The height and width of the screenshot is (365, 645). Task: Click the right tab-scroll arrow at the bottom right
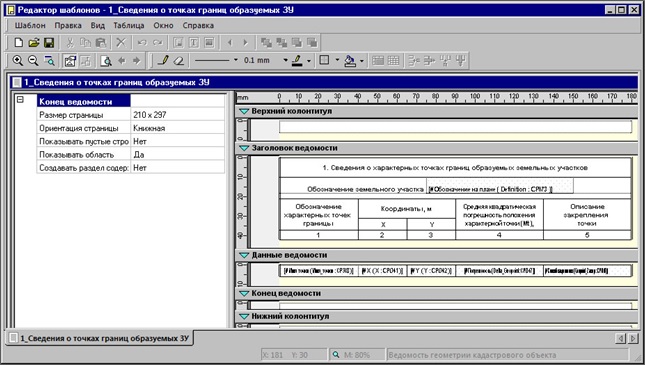click(633, 338)
